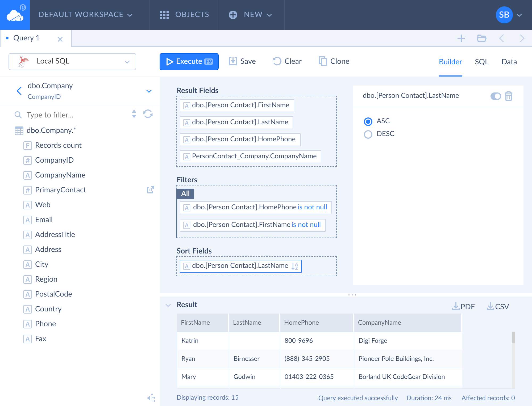Toggle the LastName sort field switch
Viewport: 532px width, 406px height.
[495, 96]
